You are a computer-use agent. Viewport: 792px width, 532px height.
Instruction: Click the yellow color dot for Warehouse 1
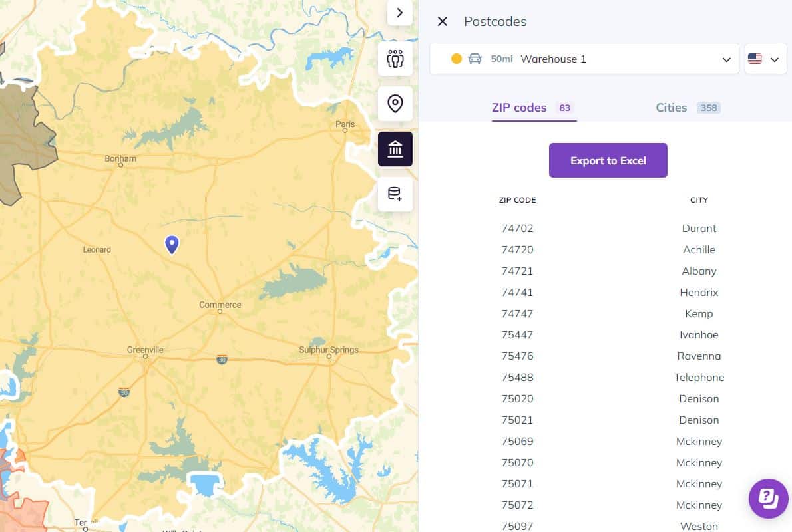click(x=457, y=59)
